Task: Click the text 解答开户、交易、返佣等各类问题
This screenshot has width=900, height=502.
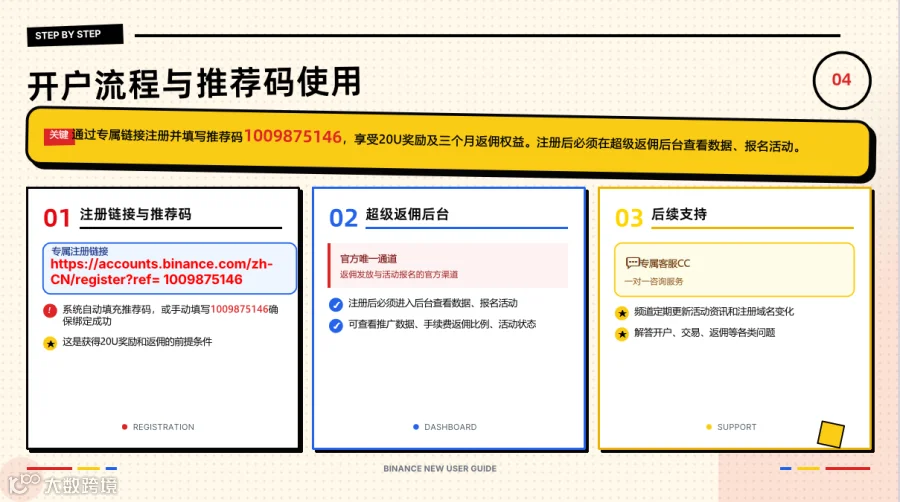Action: point(705,333)
